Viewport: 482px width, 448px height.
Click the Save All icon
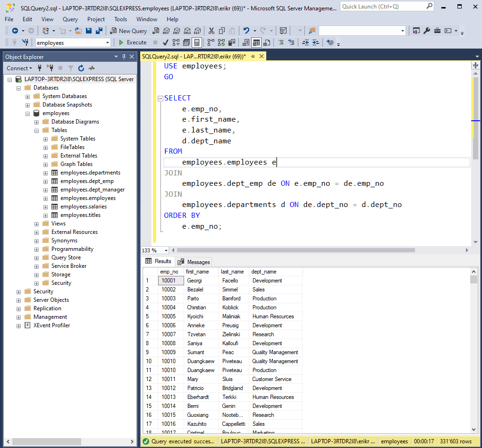click(x=99, y=31)
